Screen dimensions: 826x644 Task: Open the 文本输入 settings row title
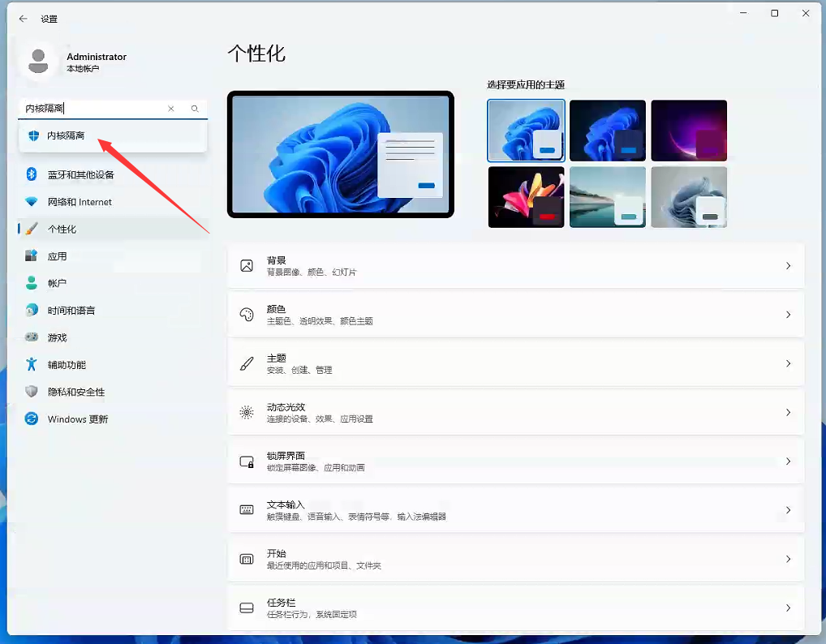(x=286, y=504)
